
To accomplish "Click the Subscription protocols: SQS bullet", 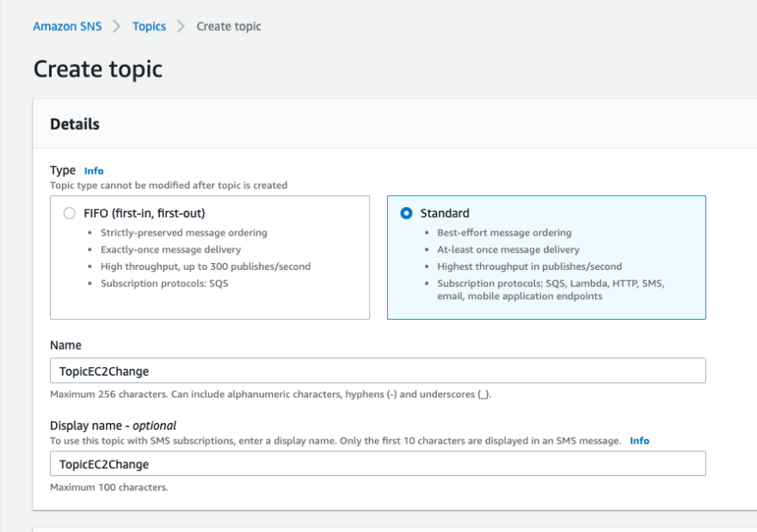I will point(164,283).
